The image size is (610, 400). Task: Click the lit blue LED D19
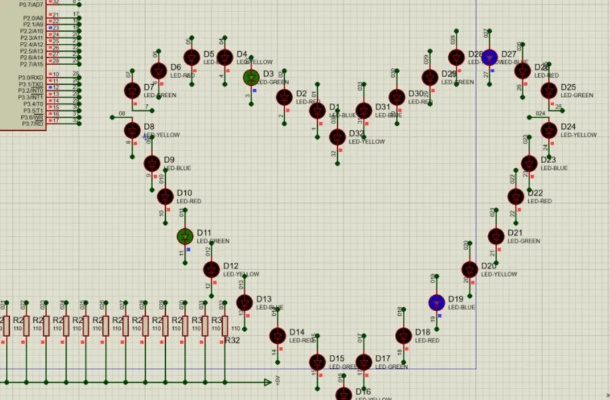(x=436, y=301)
